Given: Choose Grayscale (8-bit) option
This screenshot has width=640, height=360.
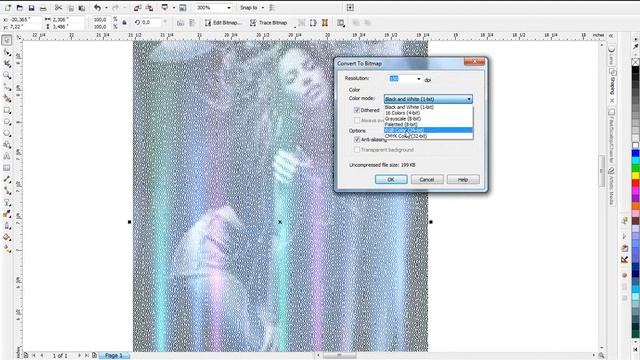Looking at the screenshot, I should [428, 118].
